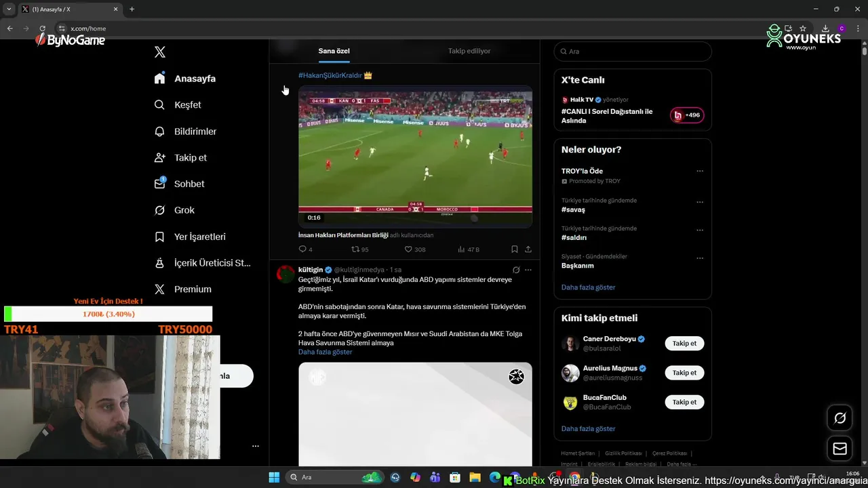
Task: Like the football video post
Action: click(415, 249)
